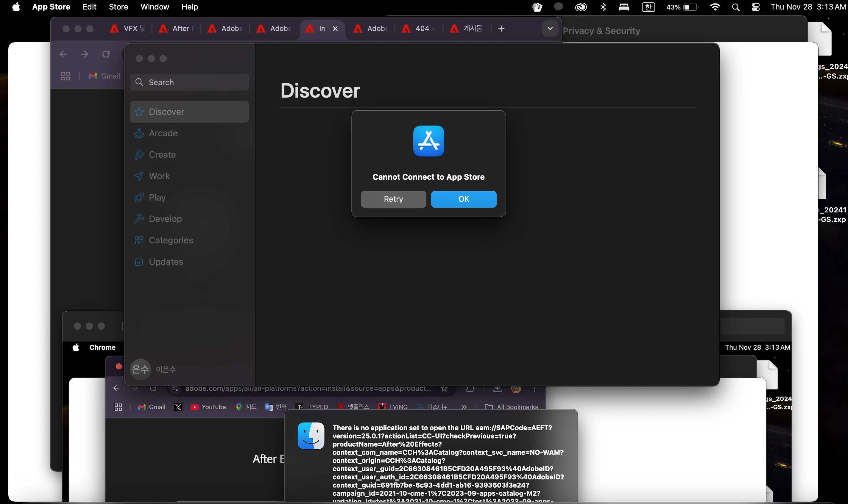Open a new Chrome tab with plus button
The height and width of the screenshot is (504, 848).
(x=501, y=29)
